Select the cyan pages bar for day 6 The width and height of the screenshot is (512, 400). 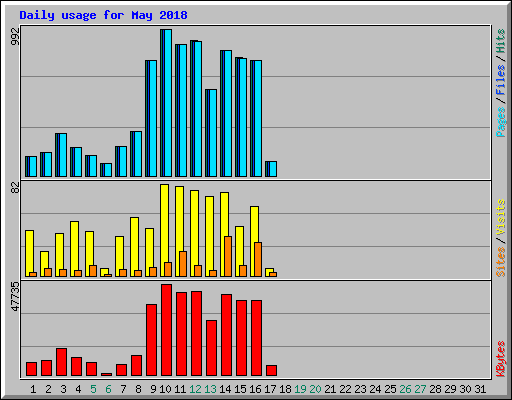tap(108, 170)
